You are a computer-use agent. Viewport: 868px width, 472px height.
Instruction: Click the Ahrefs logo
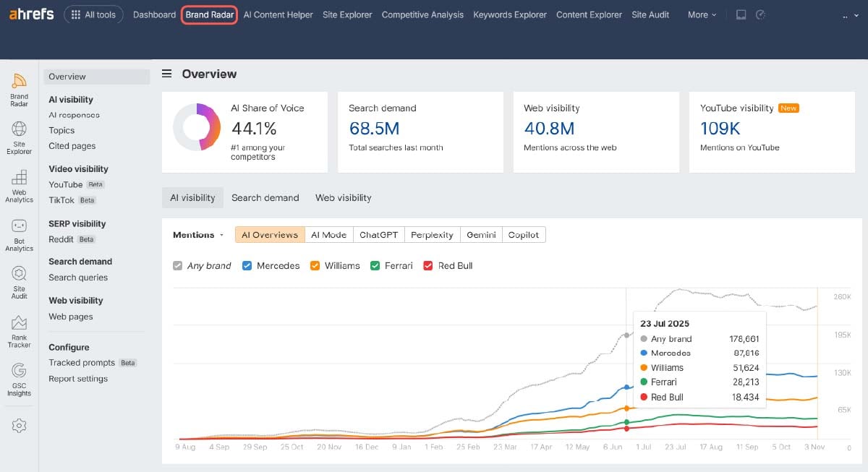click(31, 14)
